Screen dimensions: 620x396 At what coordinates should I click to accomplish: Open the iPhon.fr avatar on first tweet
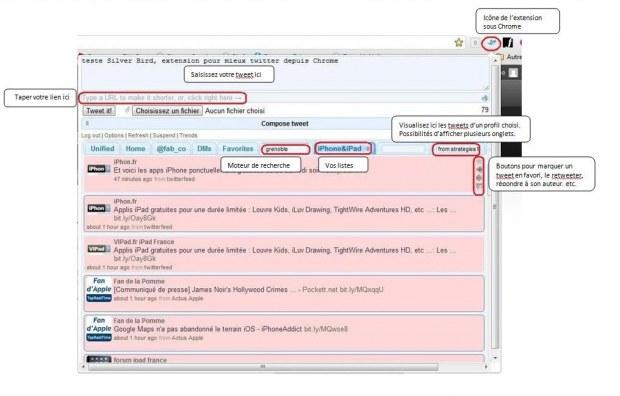tap(99, 169)
